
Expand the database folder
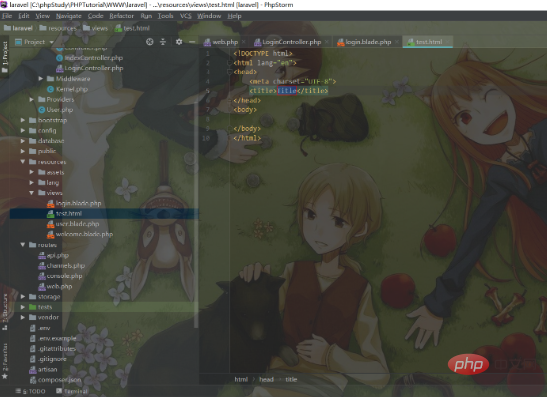23,141
